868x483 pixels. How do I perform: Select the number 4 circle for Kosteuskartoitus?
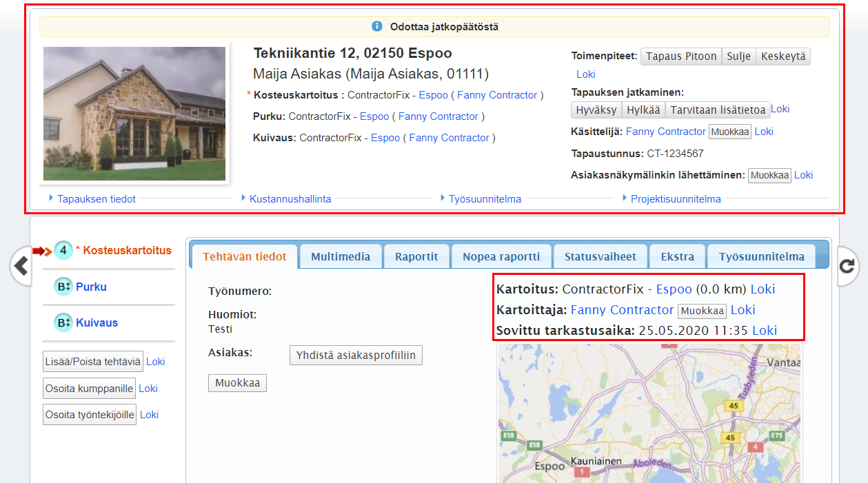[x=63, y=251]
